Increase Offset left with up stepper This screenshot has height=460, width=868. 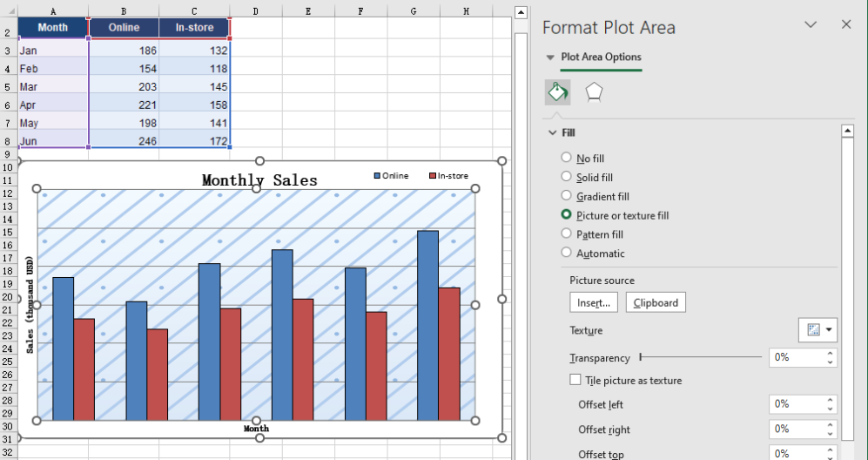click(830, 400)
